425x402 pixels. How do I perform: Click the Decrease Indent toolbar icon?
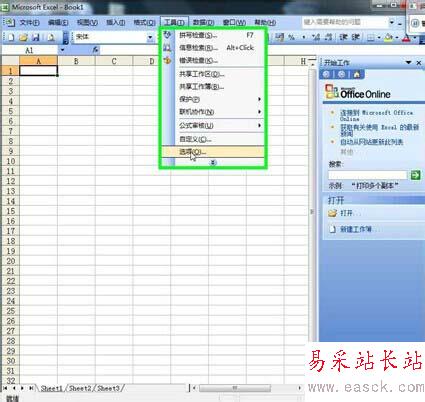(x=343, y=37)
